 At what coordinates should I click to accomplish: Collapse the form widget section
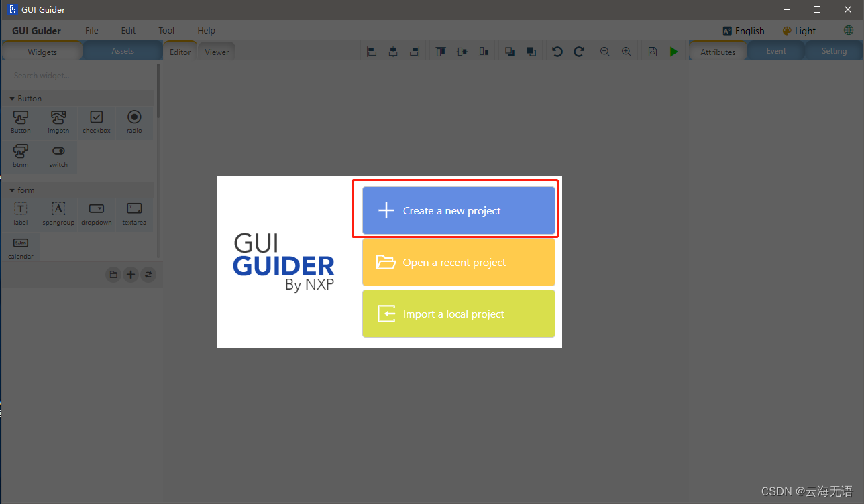[11, 190]
